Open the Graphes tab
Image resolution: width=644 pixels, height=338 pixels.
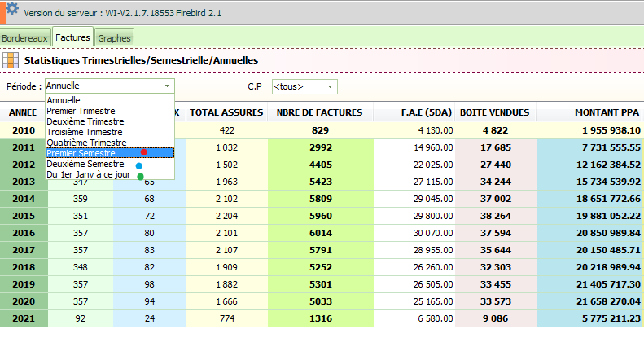pyautogui.click(x=113, y=38)
